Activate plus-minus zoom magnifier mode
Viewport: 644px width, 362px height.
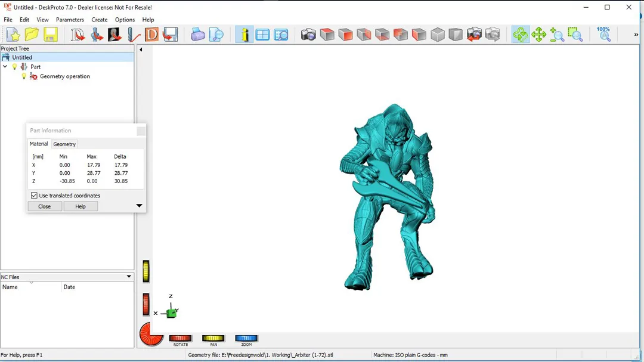(557, 35)
